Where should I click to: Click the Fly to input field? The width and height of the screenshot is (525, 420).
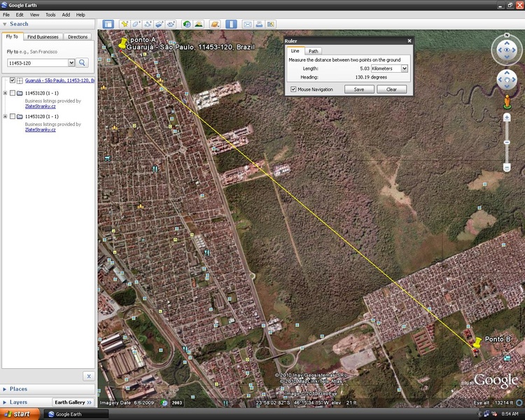tap(38, 63)
